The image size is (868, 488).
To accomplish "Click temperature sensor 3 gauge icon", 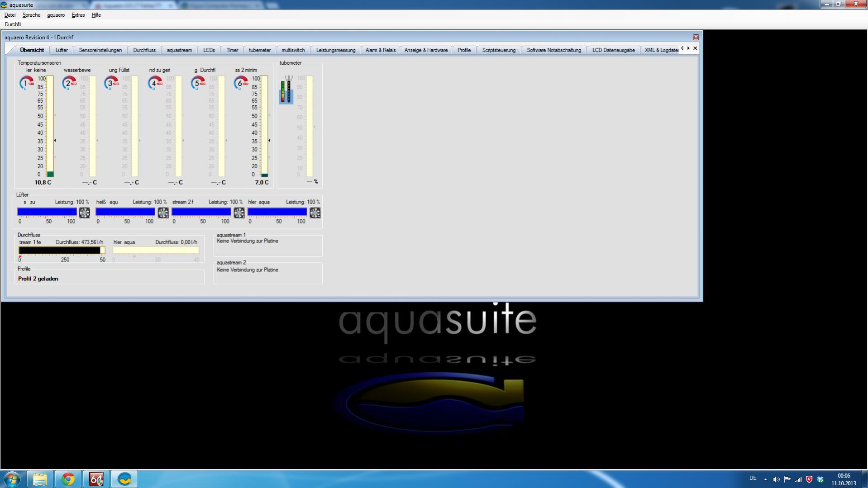I will [111, 83].
